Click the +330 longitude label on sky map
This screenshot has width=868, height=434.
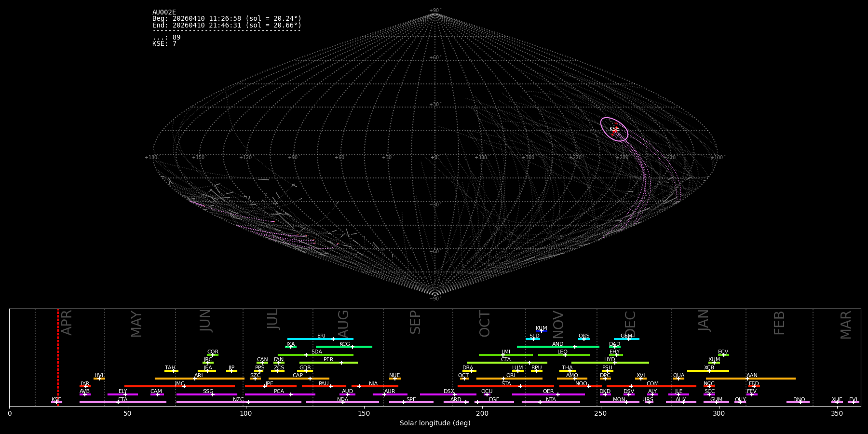point(481,158)
